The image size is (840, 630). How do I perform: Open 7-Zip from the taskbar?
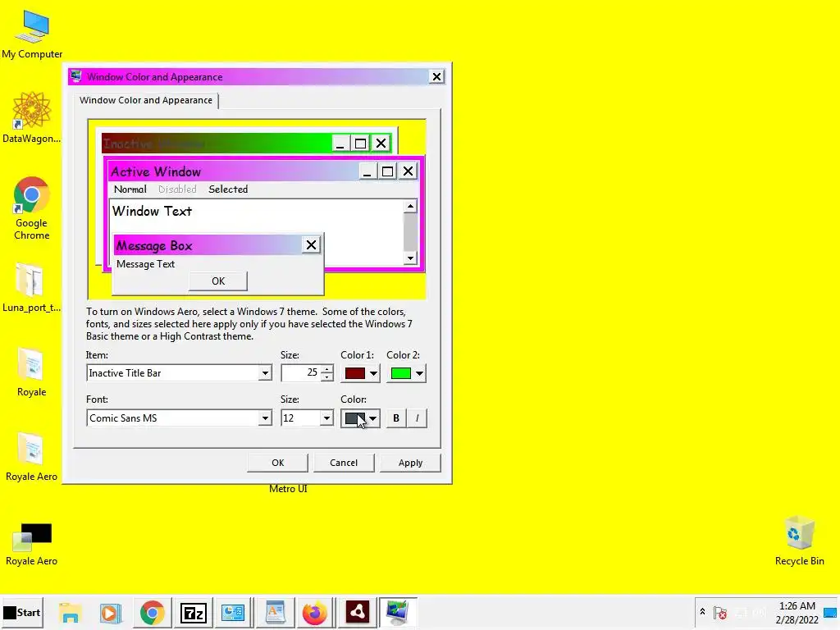tap(194, 612)
